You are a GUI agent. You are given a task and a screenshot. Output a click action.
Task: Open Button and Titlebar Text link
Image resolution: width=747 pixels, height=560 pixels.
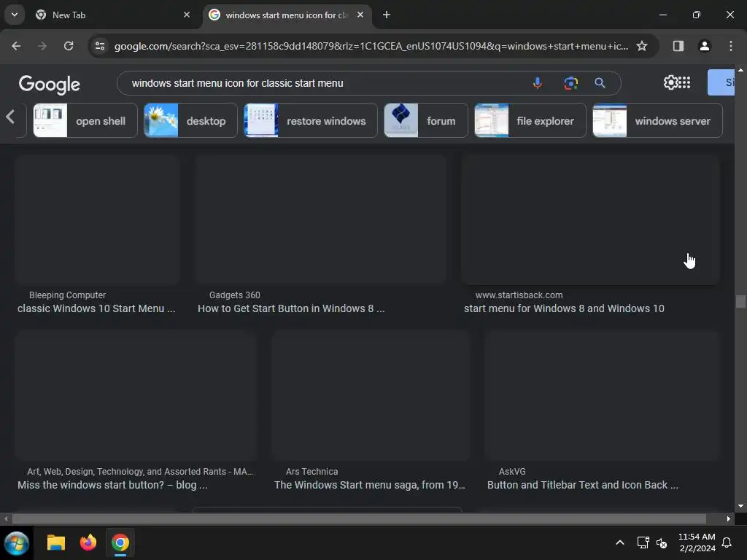click(x=583, y=485)
